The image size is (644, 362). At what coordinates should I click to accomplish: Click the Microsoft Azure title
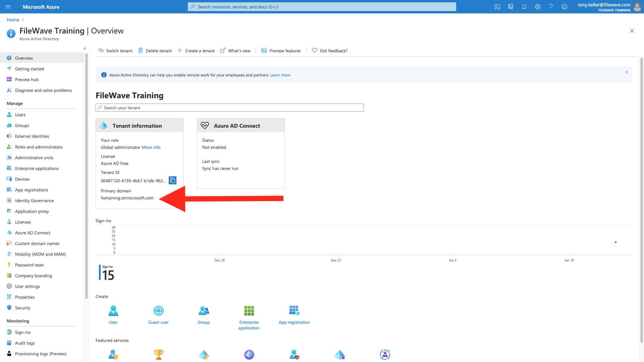pyautogui.click(x=41, y=7)
